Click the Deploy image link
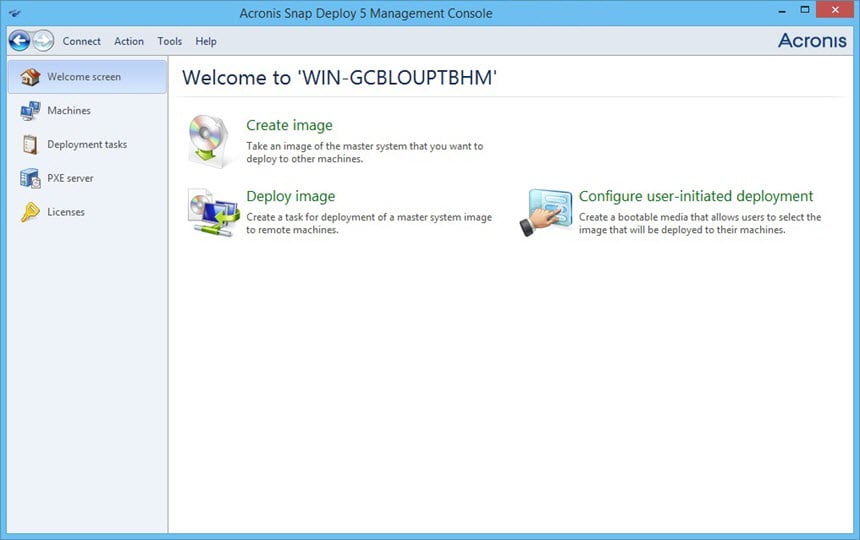Screen dimensions: 860x540 291,196
